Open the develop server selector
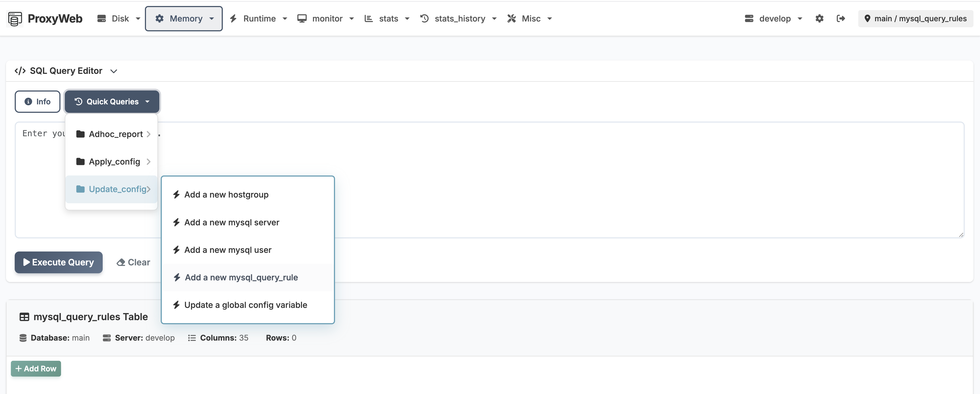The image size is (980, 394). pyautogui.click(x=773, y=18)
